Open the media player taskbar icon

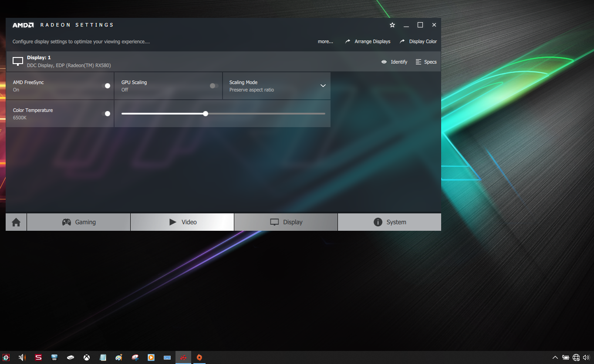click(151, 357)
